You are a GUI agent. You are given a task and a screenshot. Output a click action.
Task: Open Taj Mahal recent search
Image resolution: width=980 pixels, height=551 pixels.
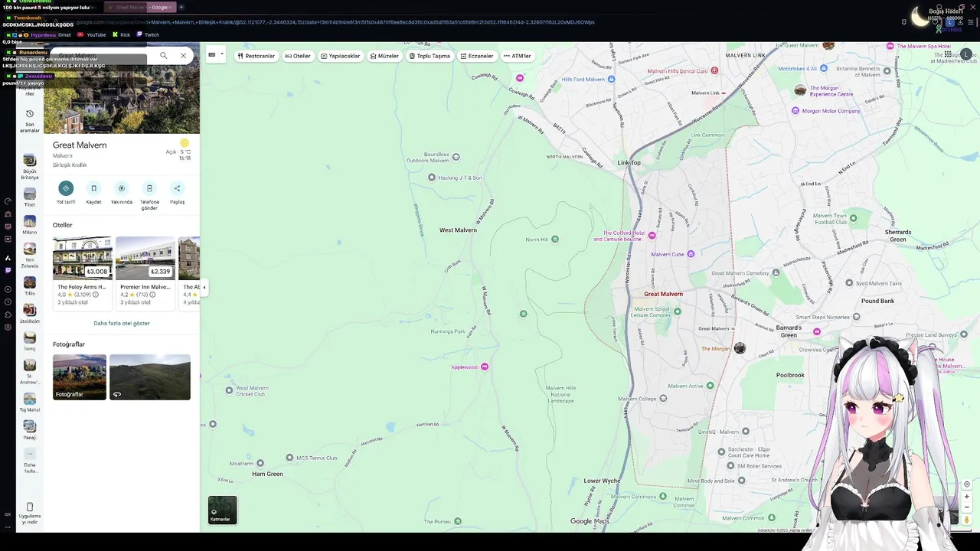click(x=30, y=403)
